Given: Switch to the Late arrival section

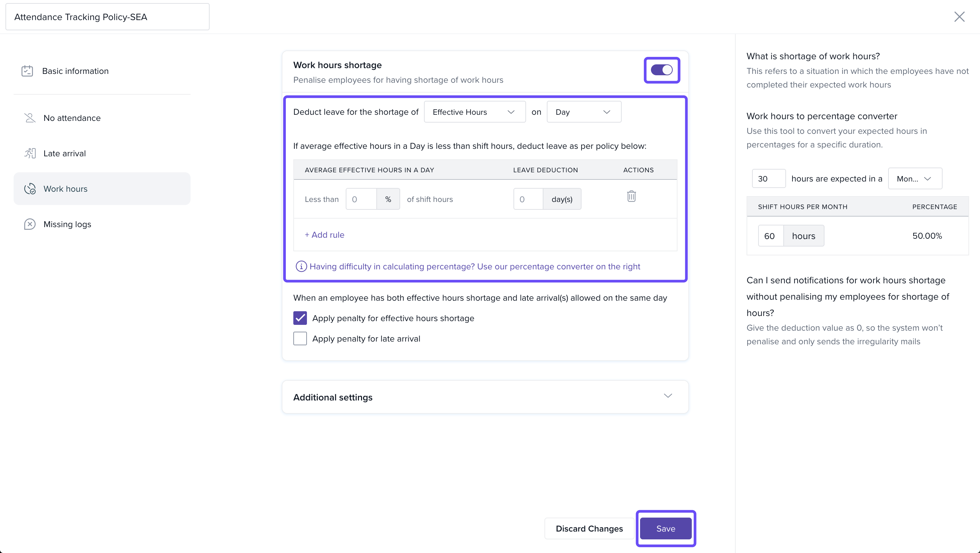Looking at the screenshot, I should click(65, 153).
